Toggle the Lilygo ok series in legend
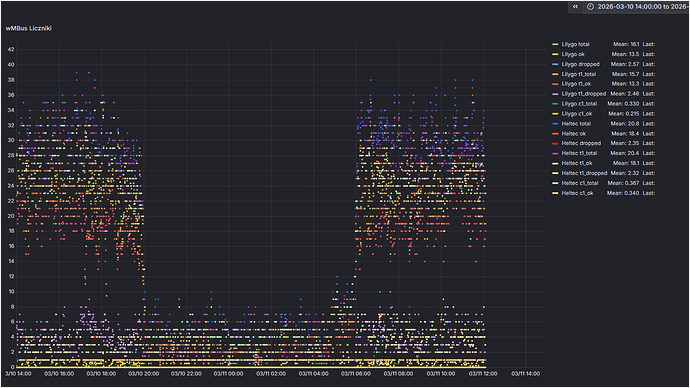The width and height of the screenshot is (690, 388). coord(573,54)
